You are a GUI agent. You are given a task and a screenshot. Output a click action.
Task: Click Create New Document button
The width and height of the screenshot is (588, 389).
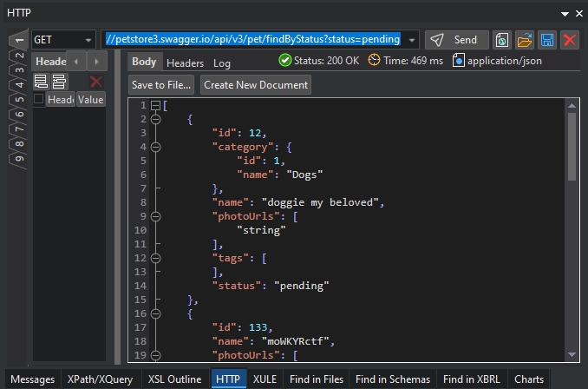click(256, 85)
